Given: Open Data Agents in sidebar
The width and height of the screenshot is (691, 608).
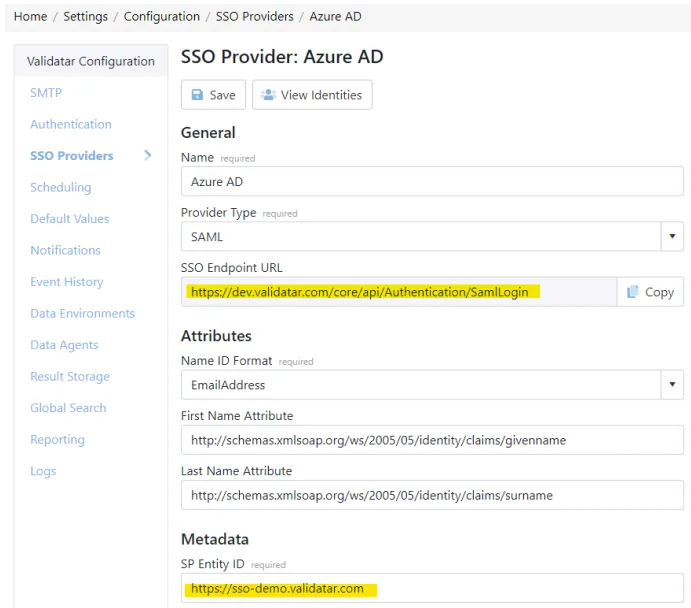Looking at the screenshot, I should 64,345.
